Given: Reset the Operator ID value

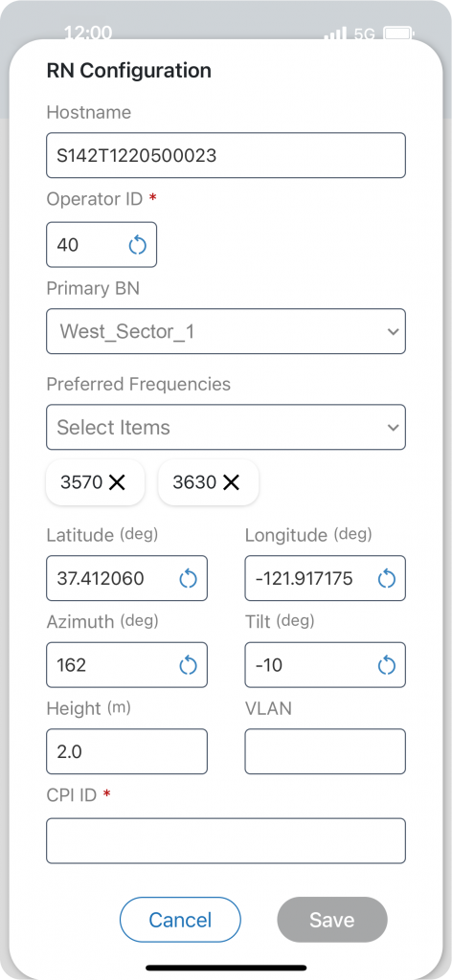Looking at the screenshot, I should point(138,245).
